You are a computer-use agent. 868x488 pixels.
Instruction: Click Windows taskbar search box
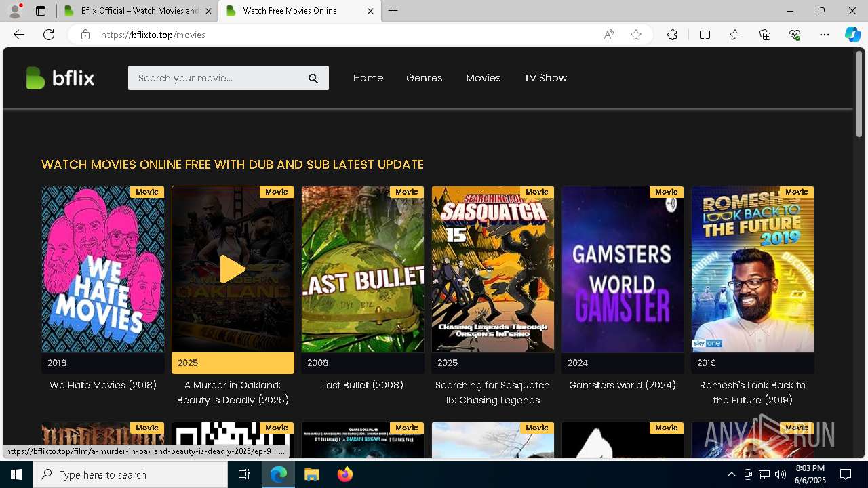coord(130,474)
